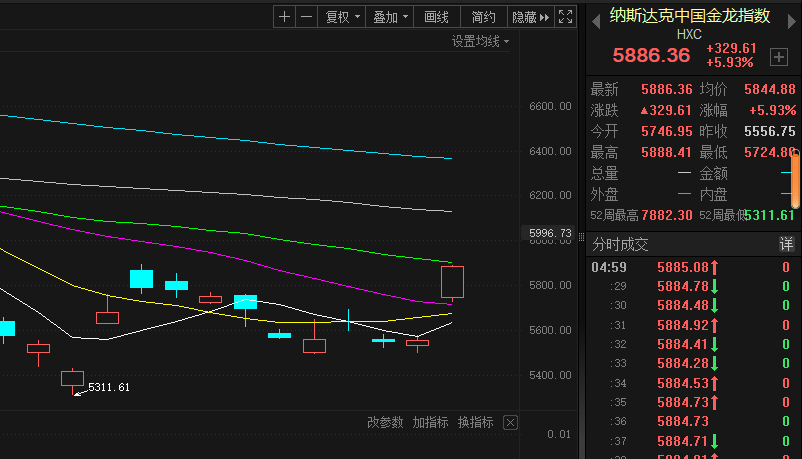Click the 最高 value 5888.41
The height and width of the screenshot is (459, 802).
pos(666,152)
